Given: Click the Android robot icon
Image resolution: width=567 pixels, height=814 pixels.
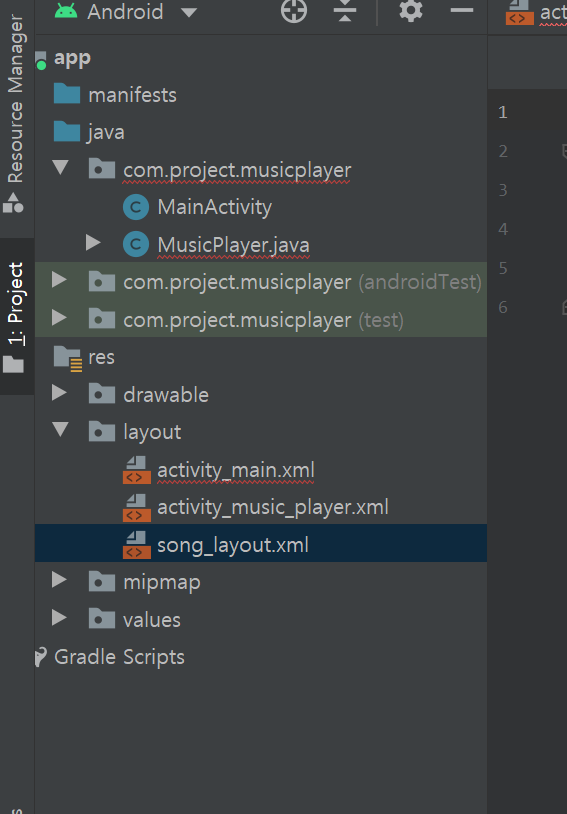Looking at the screenshot, I should point(66,11).
